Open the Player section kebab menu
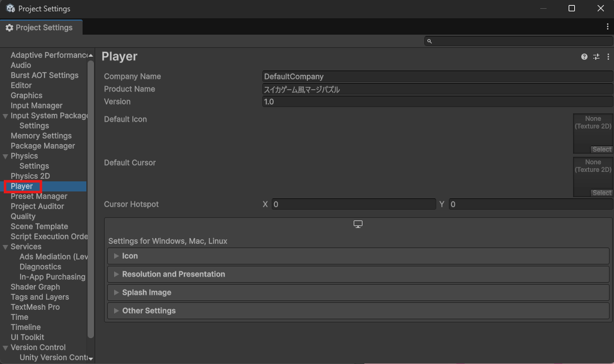The image size is (614, 364). pos(608,57)
